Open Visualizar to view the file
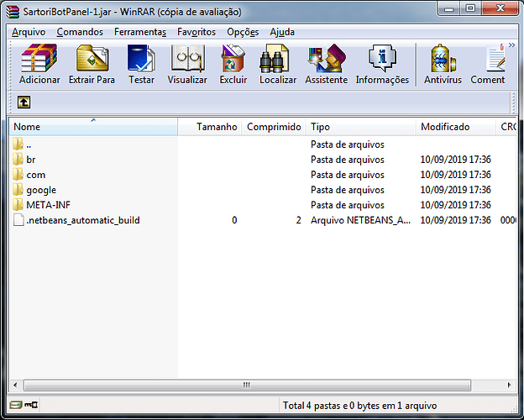The width and height of the screenshot is (524, 420). (187, 64)
